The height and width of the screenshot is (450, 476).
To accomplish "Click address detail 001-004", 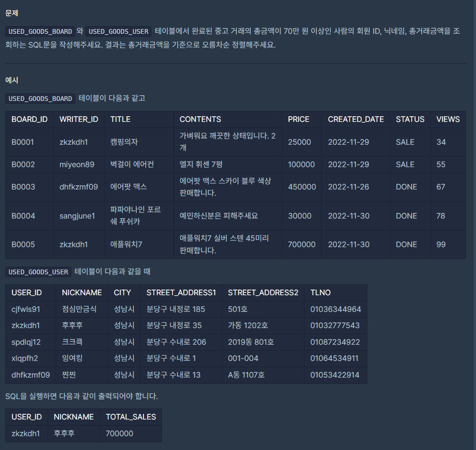I will (243, 359).
